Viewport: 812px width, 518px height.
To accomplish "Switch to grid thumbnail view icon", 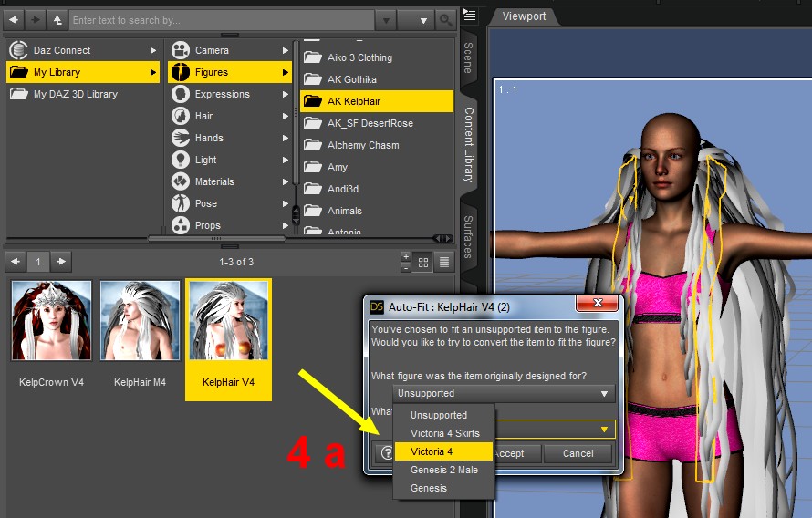I will [423, 263].
